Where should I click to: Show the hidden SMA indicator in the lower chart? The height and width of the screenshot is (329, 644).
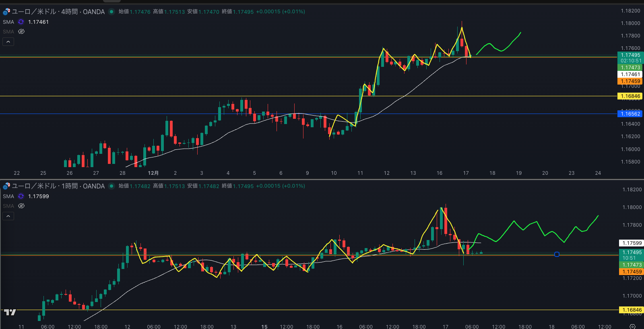(21, 206)
